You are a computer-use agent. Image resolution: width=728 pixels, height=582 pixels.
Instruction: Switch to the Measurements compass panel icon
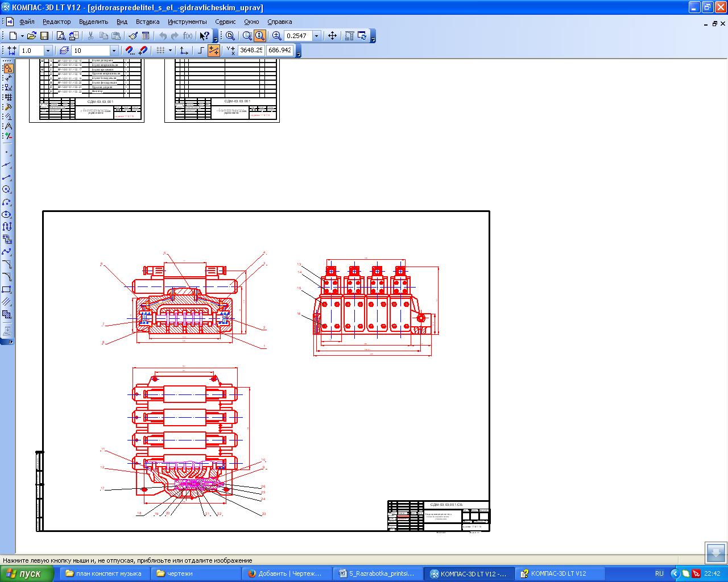(x=7, y=126)
